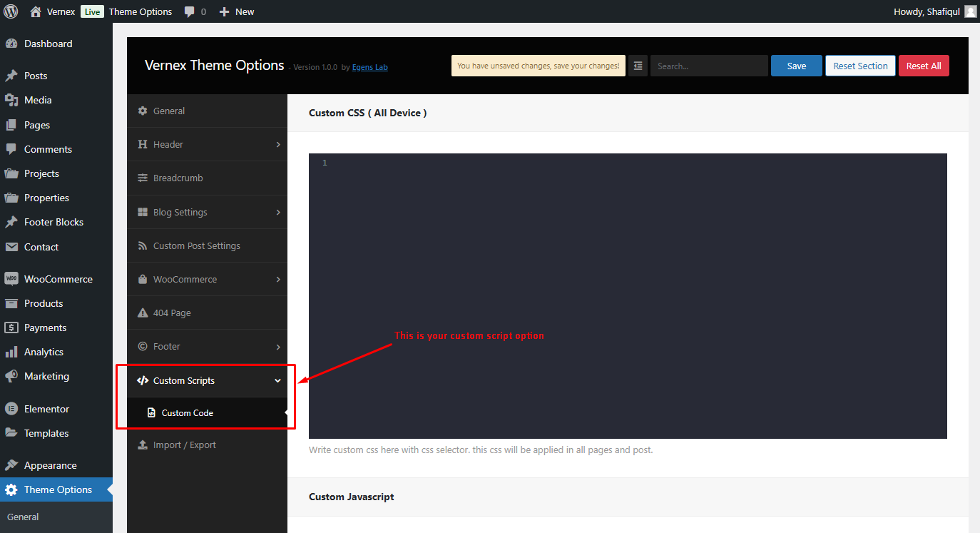Open the Import / Export section

click(x=207, y=445)
